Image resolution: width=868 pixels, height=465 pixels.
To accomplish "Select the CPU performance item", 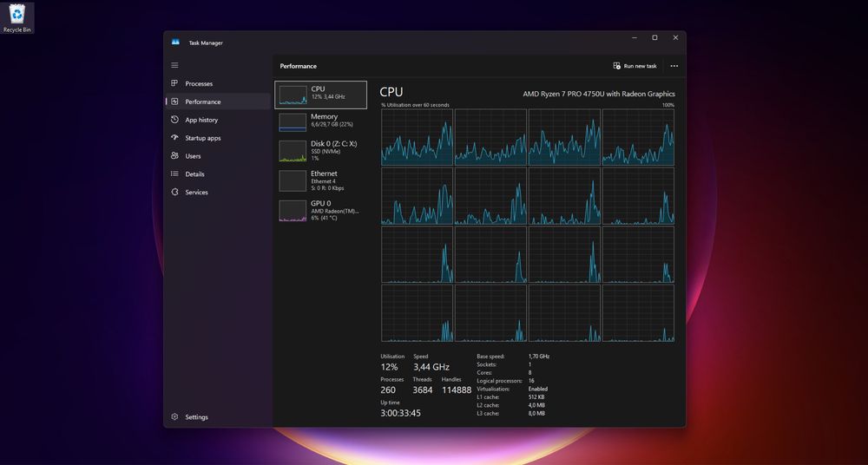I will coord(320,95).
